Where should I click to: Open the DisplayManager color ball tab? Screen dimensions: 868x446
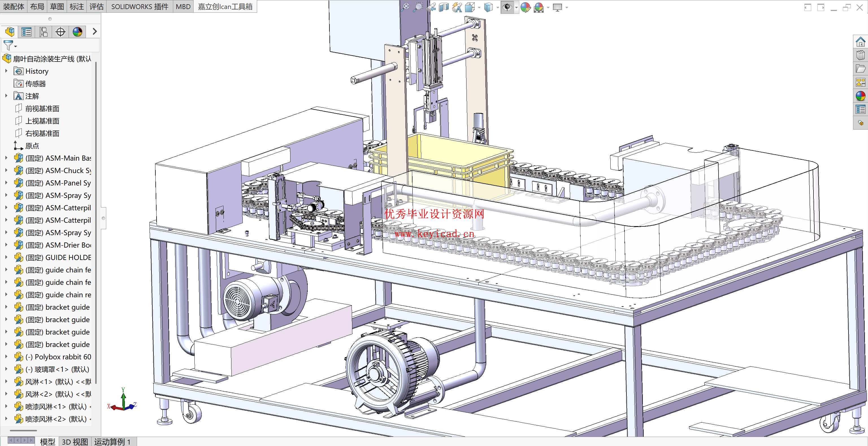pyautogui.click(x=77, y=32)
